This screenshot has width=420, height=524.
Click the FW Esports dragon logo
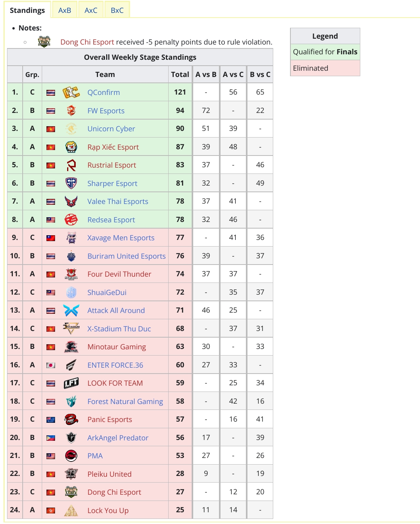(x=71, y=111)
